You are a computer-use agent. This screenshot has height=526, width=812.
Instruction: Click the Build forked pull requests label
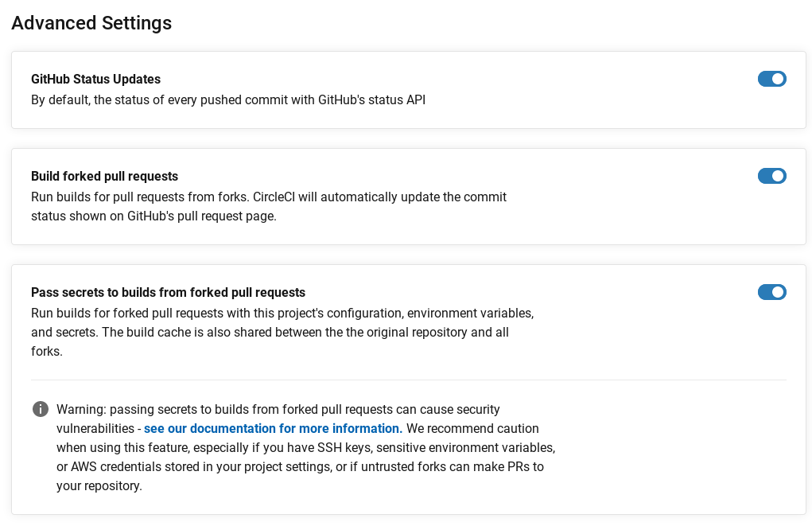point(104,176)
